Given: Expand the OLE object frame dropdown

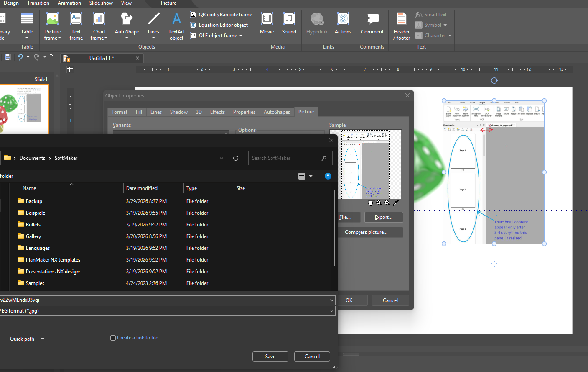Looking at the screenshot, I should 241,36.
